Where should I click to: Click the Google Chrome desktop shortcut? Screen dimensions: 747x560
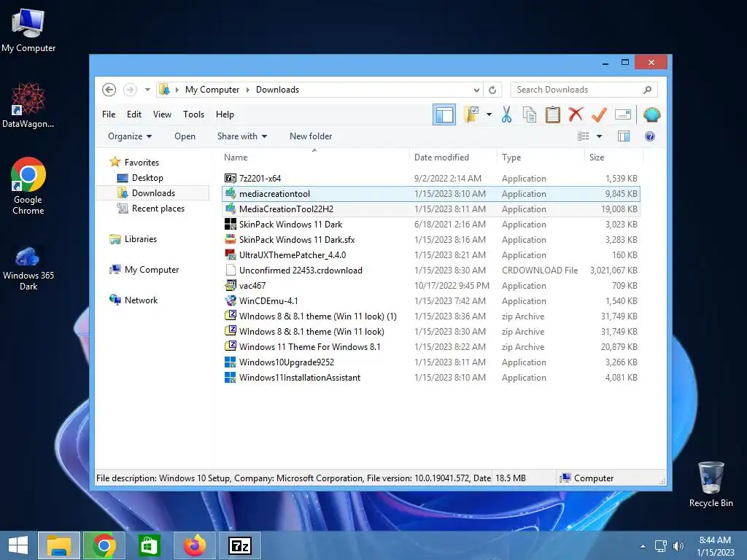[28, 186]
